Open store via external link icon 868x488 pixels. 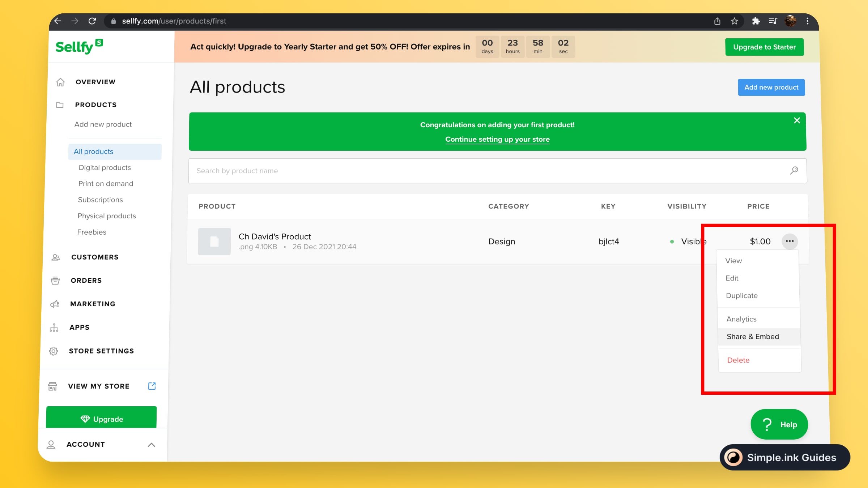[152, 386]
